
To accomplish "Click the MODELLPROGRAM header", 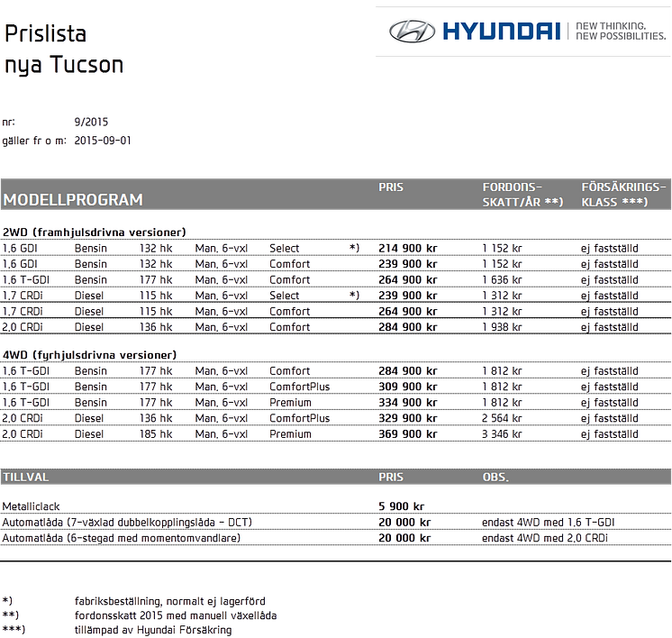I will 73,200.
